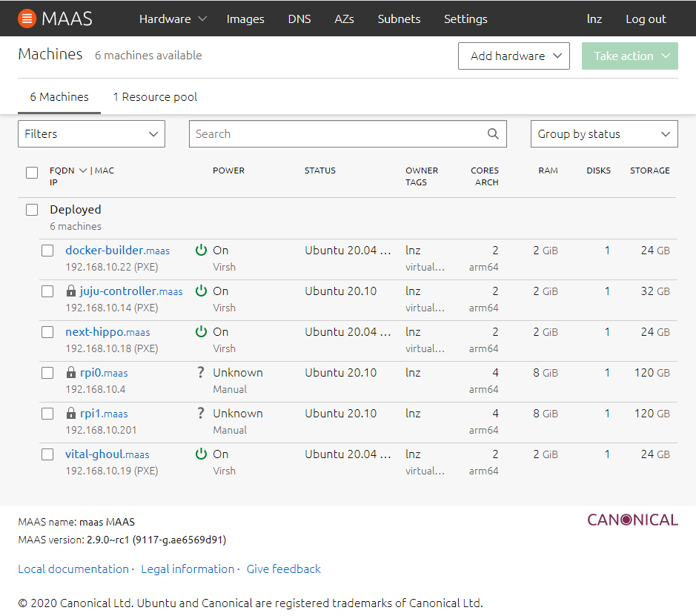
Task: Check the Deployed group checkbox
Action: click(32, 210)
